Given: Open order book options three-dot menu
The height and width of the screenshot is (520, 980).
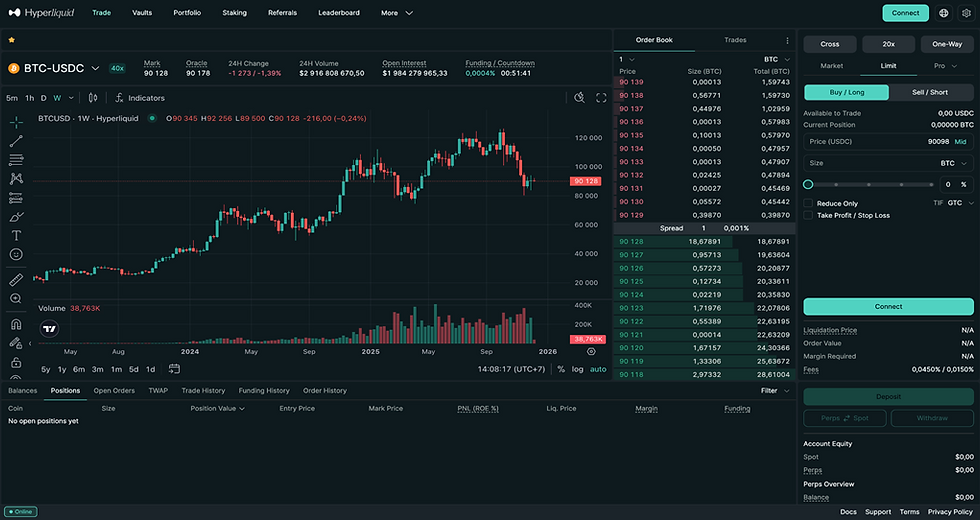Looking at the screenshot, I should (787, 41).
